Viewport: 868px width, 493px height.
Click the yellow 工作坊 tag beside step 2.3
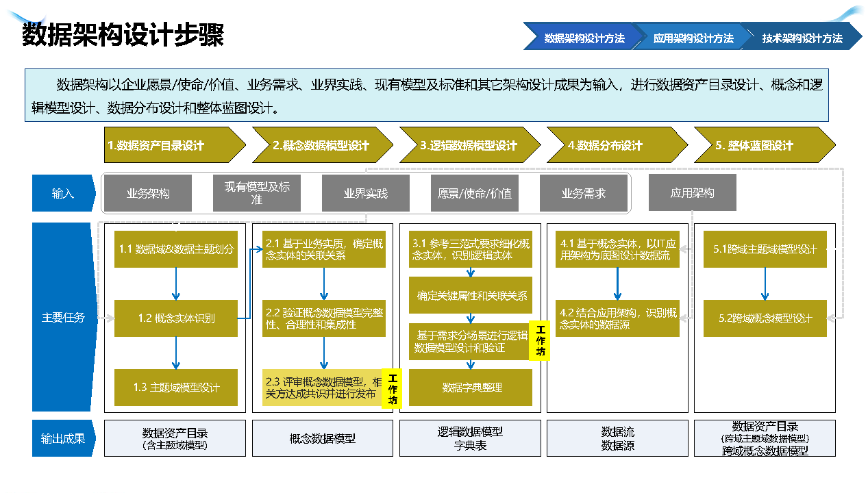(x=393, y=389)
